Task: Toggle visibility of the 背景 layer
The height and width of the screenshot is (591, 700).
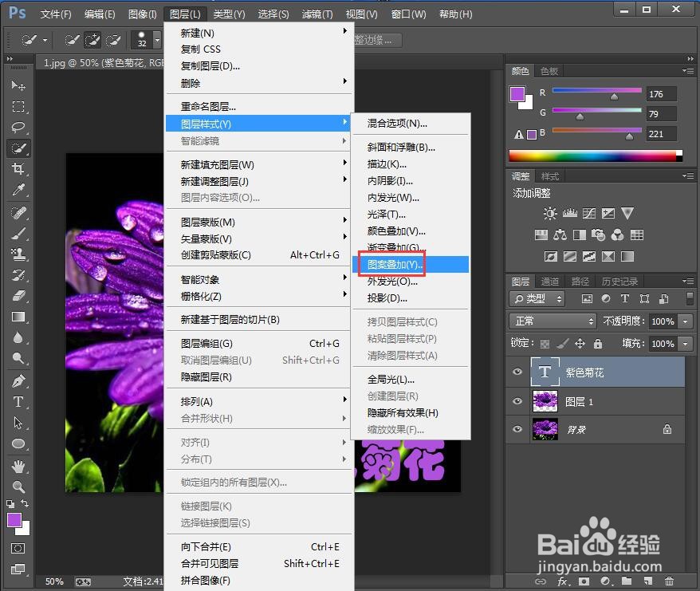Action: pyautogui.click(x=517, y=430)
